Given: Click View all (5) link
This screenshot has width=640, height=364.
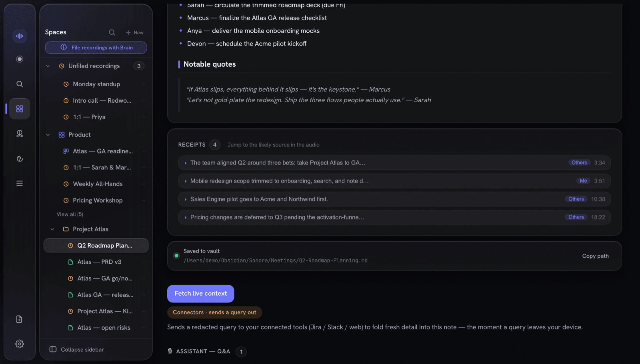Looking at the screenshot, I should 70,215.
